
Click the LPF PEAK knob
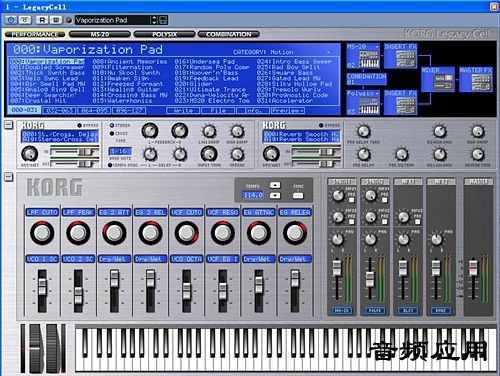[78, 233]
